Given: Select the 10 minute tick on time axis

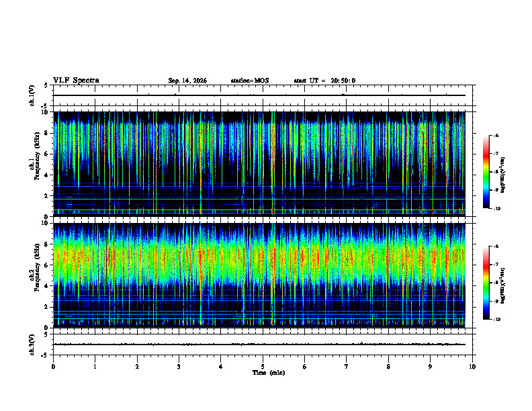Looking at the screenshot, I should tap(472, 367).
